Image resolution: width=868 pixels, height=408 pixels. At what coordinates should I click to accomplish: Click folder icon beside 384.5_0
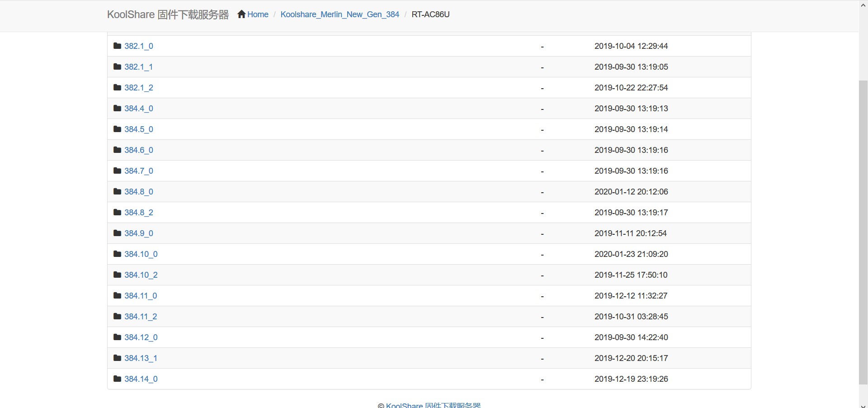click(x=118, y=129)
